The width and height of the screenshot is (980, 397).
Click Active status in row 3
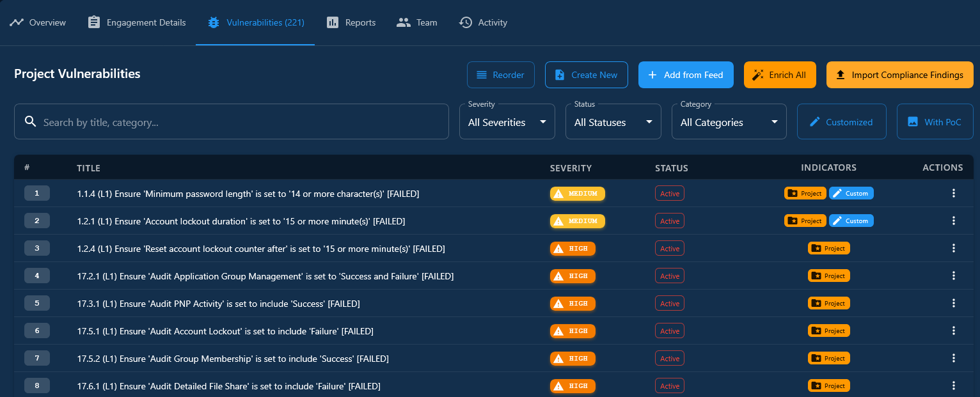pyautogui.click(x=670, y=248)
